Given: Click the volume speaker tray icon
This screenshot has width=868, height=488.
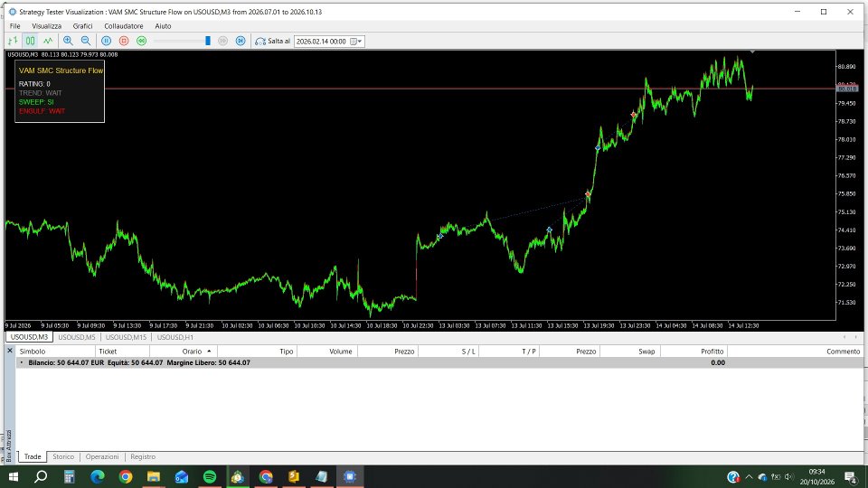Looking at the screenshot, I should (x=788, y=476).
